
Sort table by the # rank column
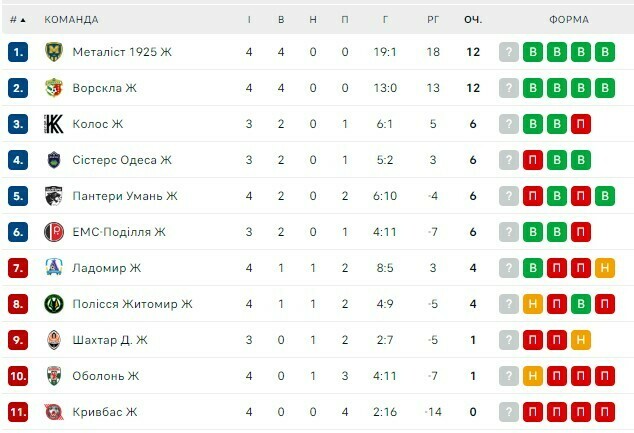tap(17, 19)
